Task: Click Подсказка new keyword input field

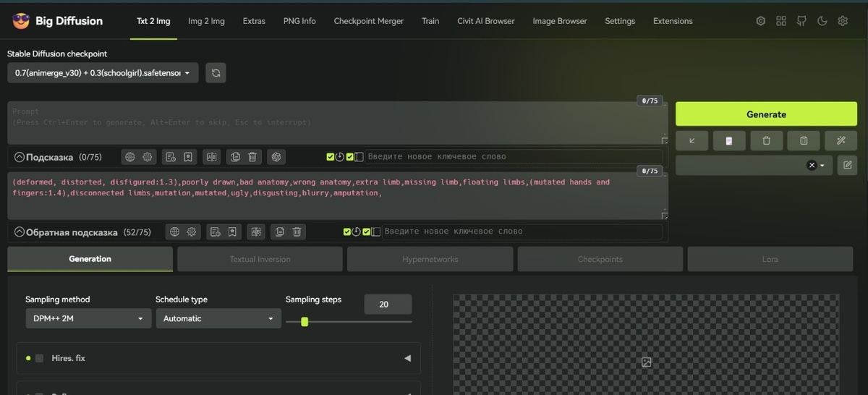Action: pyautogui.click(x=513, y=157)
